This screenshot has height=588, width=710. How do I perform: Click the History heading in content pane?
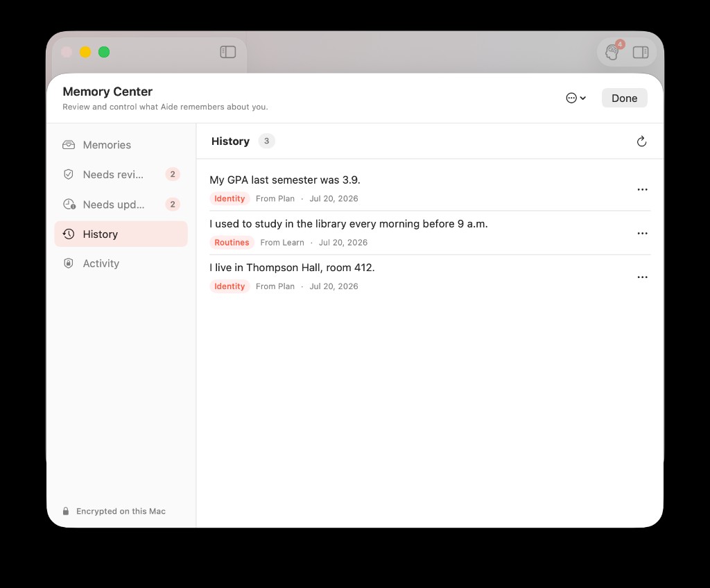click(230, 141)
